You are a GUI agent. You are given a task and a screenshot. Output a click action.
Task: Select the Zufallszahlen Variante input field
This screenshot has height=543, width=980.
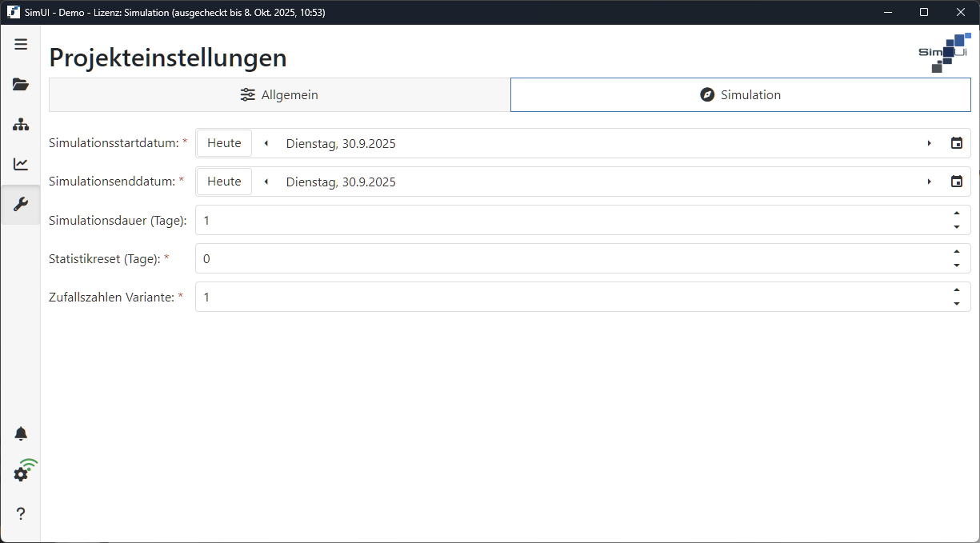point(480,297)
